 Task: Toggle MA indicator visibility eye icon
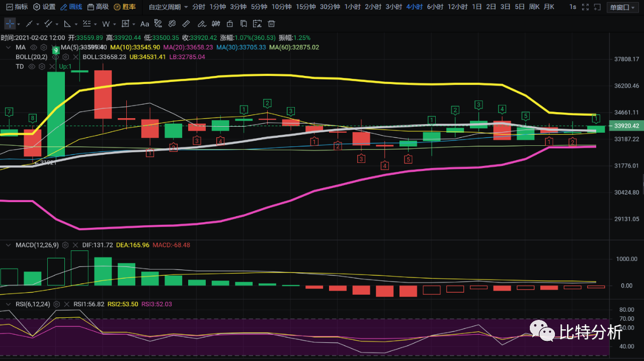pyautogui.click(x=34, y=47)
